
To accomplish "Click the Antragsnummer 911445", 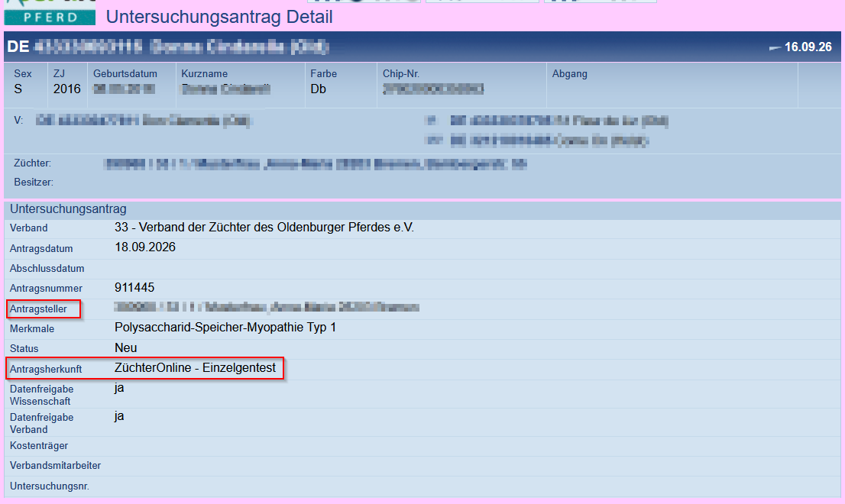I will click(134, 288).
